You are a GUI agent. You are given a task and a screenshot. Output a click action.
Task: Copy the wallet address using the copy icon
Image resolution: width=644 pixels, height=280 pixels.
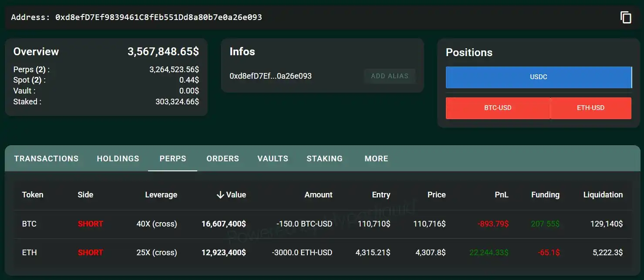pos(626,17)
